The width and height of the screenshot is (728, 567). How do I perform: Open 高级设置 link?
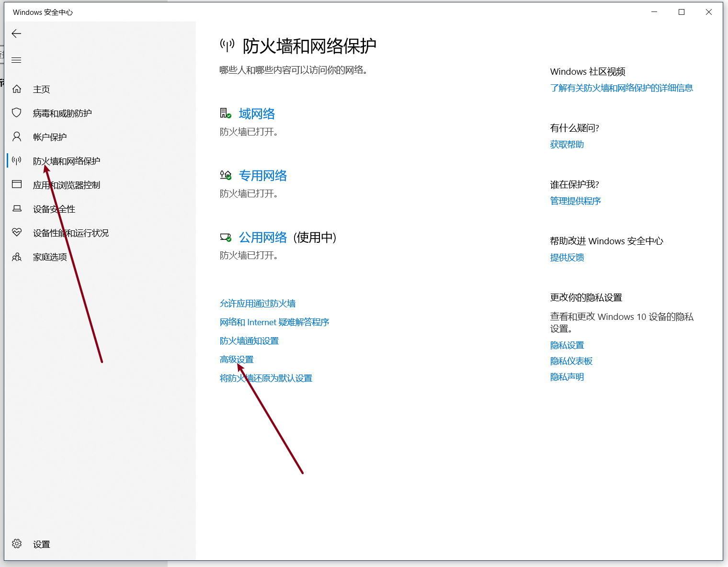click(237, 360)
